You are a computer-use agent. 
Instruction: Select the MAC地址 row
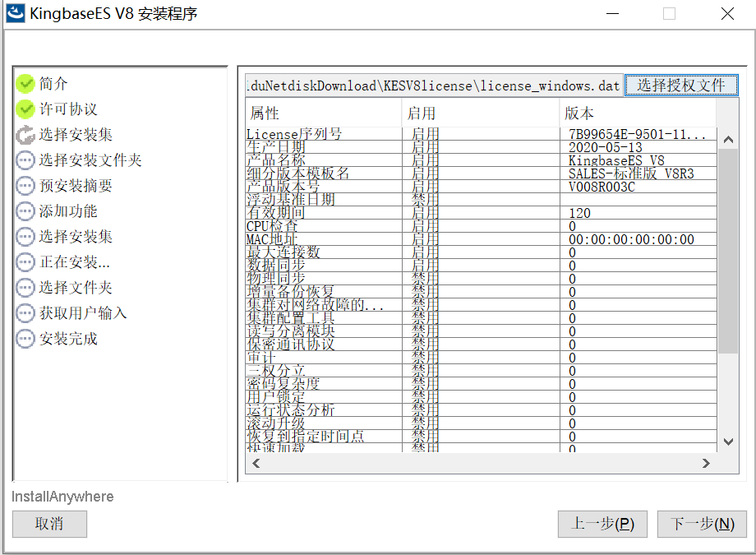coord(482,239)
